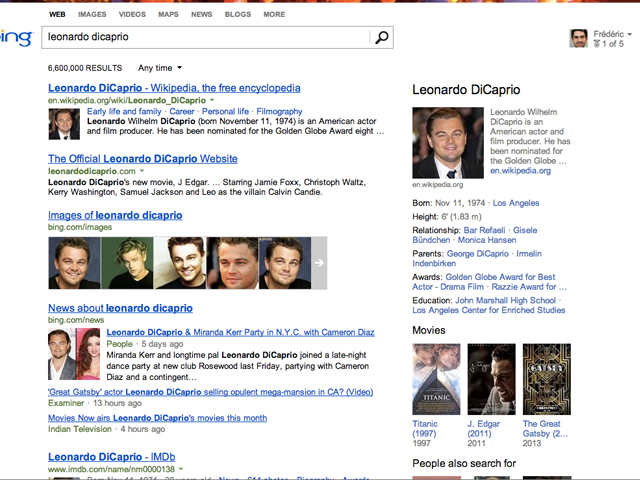Image resolution: width=640 pixels, height=480 pixels.
Task: Open the John Marshall High School link
Action: (x=505, y=300)
